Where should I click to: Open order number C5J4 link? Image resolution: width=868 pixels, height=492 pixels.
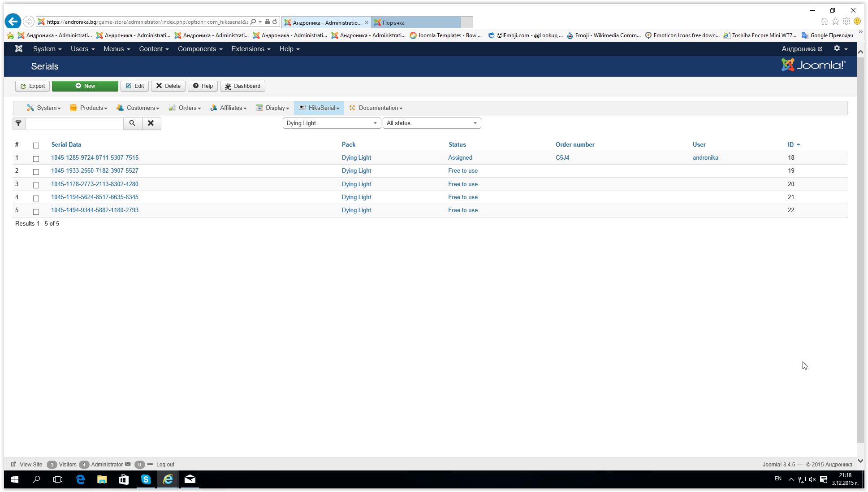tap(562, 158)
